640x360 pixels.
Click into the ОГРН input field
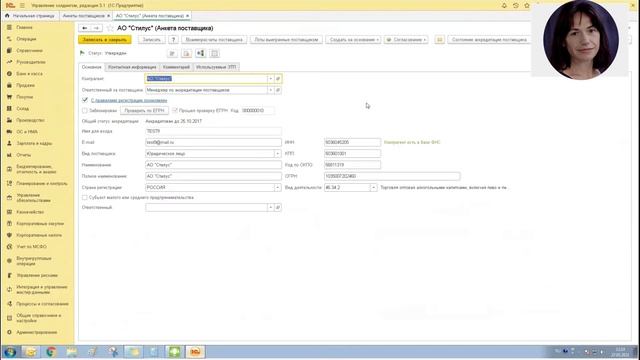tap(392, 176)
